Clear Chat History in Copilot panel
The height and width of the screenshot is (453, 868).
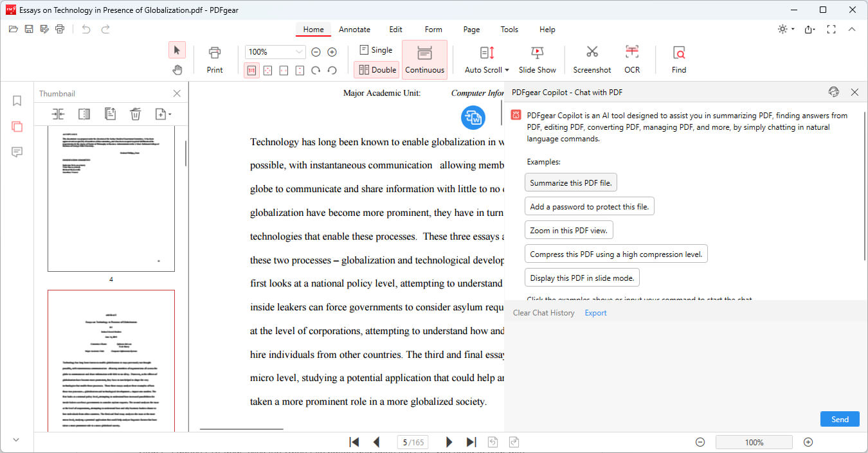(x=543, y=312)
